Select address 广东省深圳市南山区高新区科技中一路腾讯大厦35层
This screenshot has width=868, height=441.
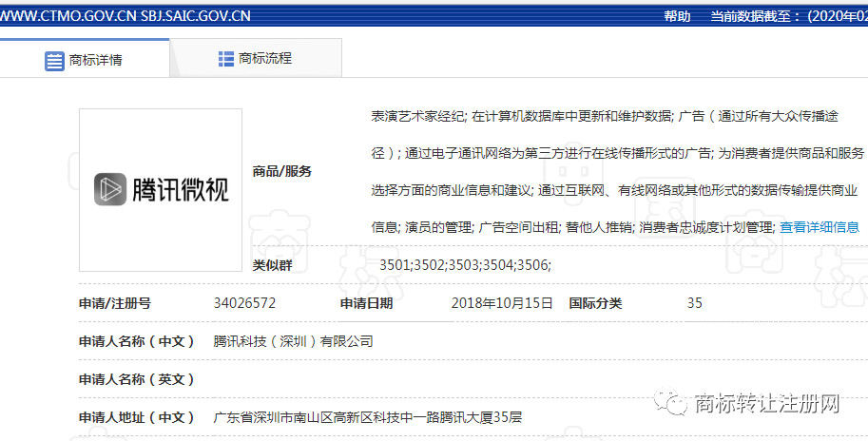[x=368, y=417]
